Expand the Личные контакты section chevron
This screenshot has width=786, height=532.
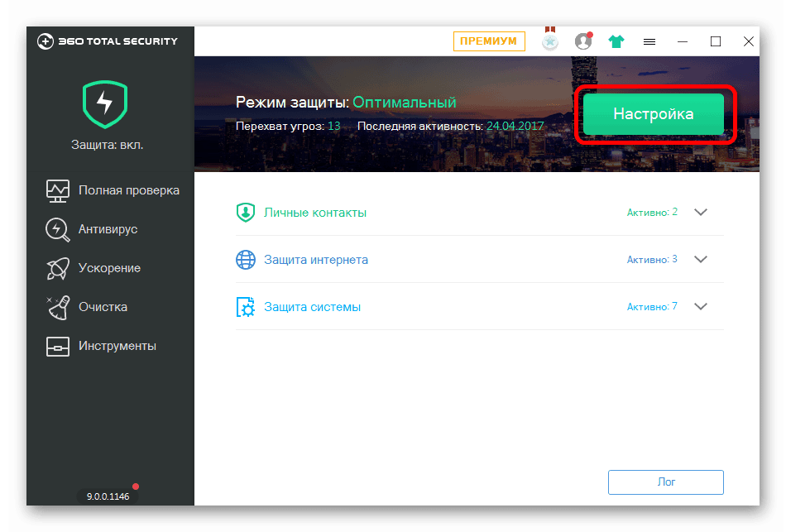tap(700, 212)
